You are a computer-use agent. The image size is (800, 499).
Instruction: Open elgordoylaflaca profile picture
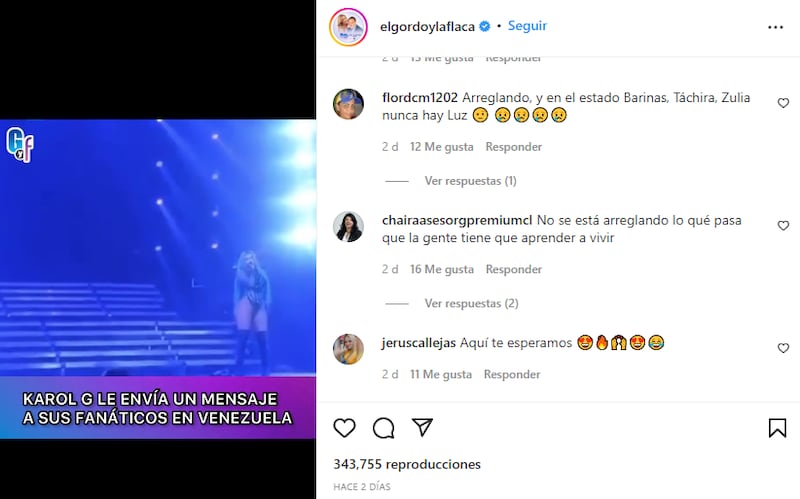coord(348,27)
